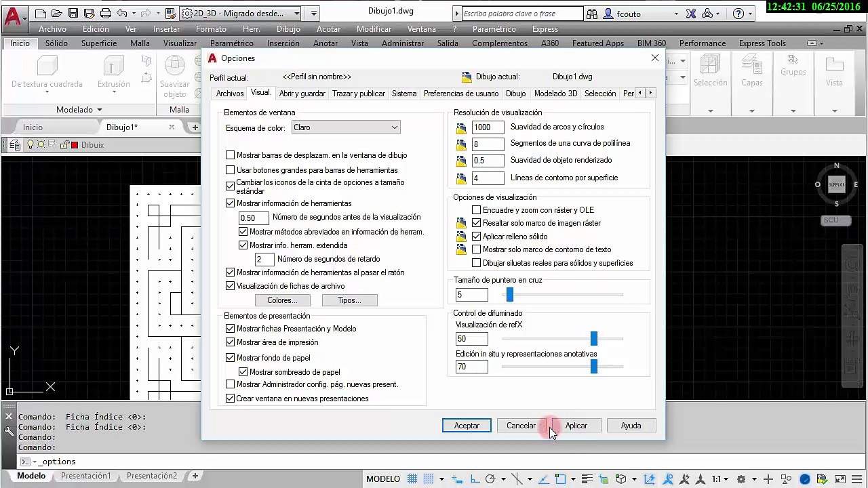This screenshot has width=868, height=488.
Task: Undo the last action
Action: click(x=122, y=13)
